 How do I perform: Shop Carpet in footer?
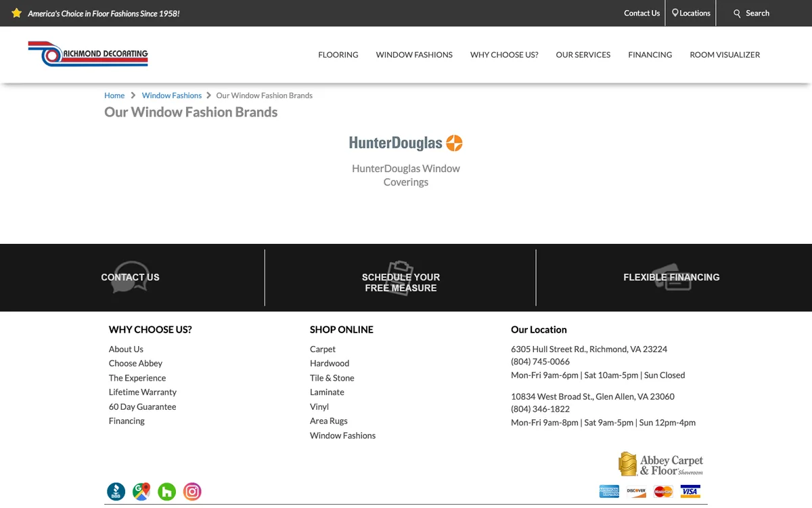click(x=323, y=350)
